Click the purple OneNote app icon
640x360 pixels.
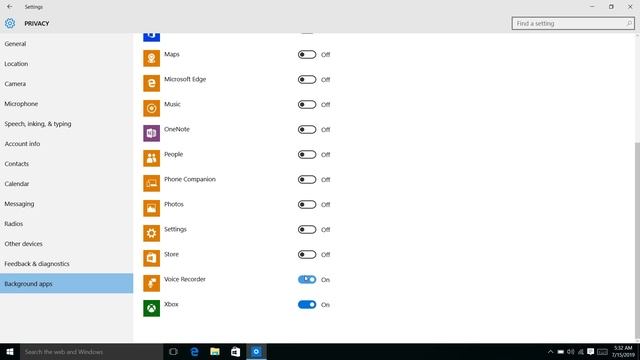[x=151, y=133]
